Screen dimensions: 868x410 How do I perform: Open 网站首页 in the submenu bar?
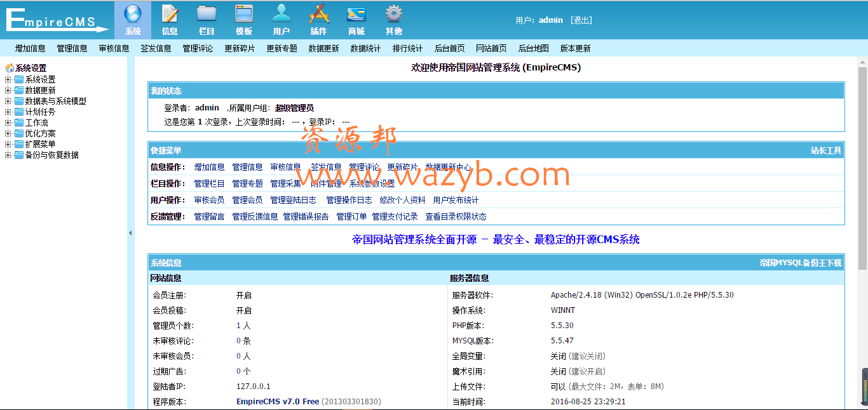[492, 48]
